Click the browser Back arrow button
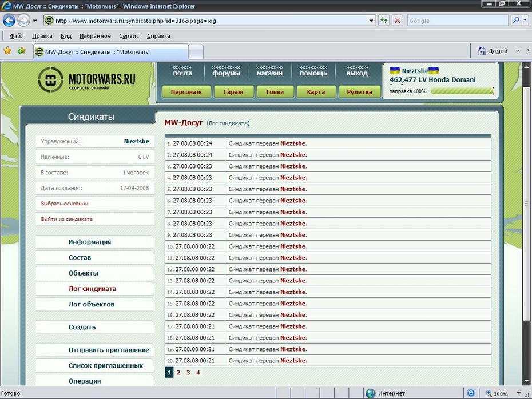The width and height of the screenshot is (532, 399). click(9, 21)
